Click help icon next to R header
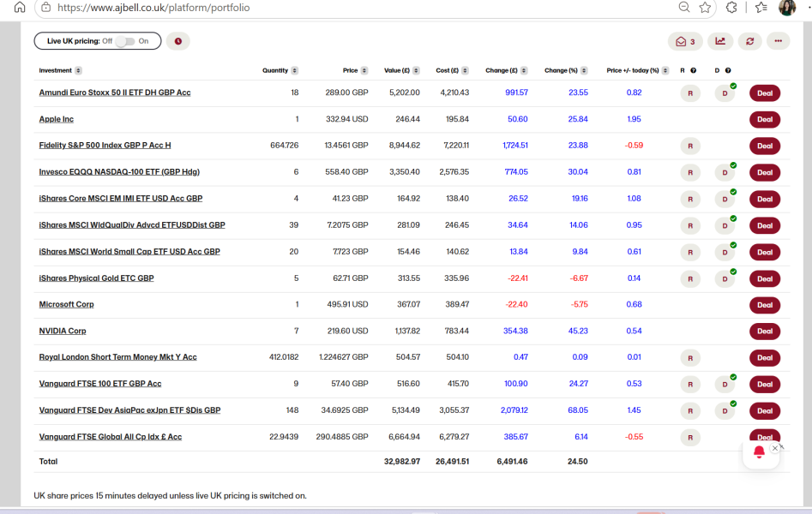The image size is (812, 514). (x=694, y=70)
